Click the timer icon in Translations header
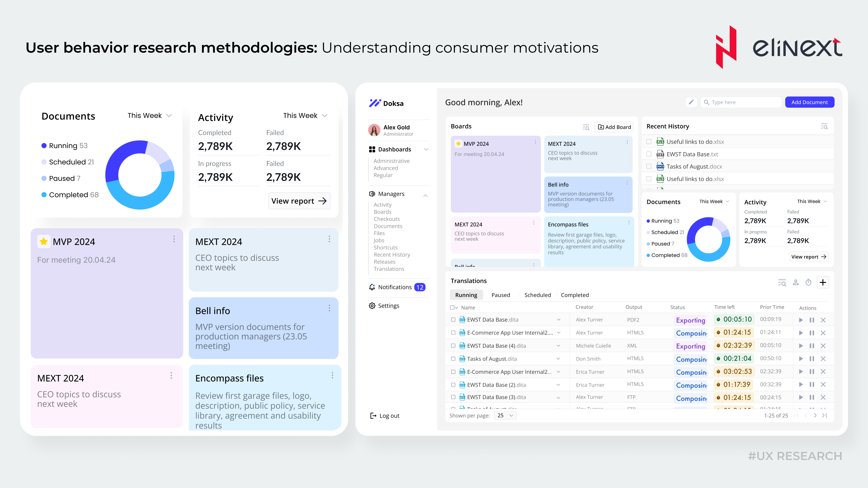The height and width of the screenshot is (488, 868). 808,282
